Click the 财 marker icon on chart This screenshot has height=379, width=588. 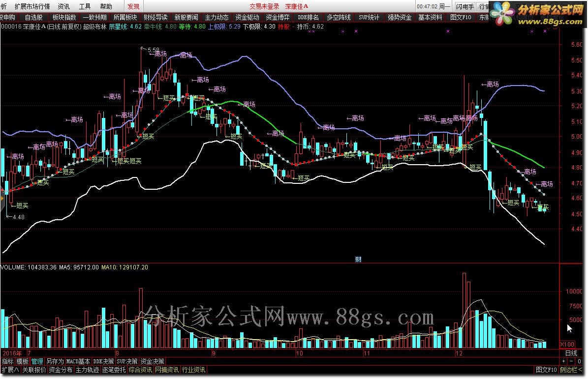point(358,259)
